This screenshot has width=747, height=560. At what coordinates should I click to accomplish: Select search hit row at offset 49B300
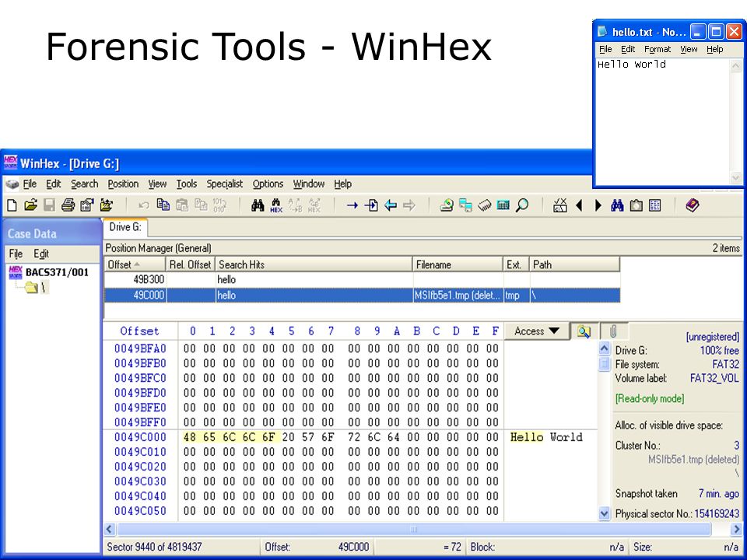(x=362, y=279)
